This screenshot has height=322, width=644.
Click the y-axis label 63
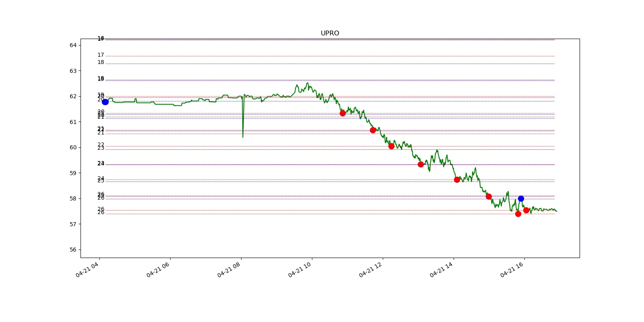coord(73,71)
